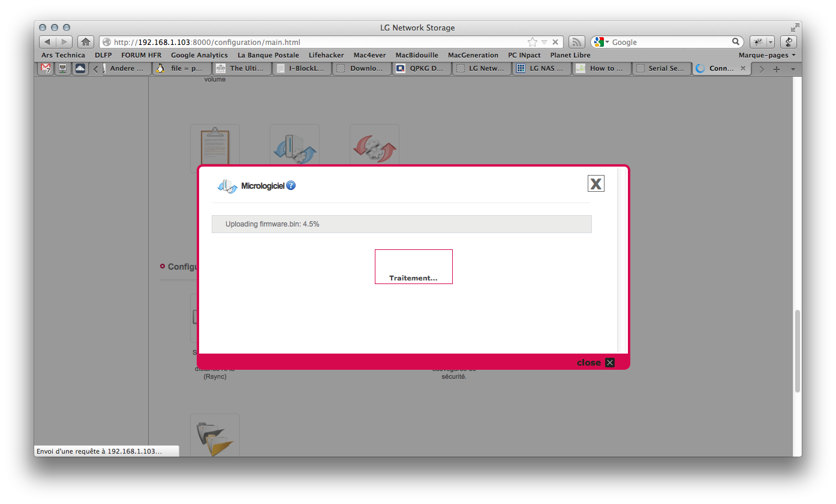Open the Marque-pages bookmarks dropdown

767,55
